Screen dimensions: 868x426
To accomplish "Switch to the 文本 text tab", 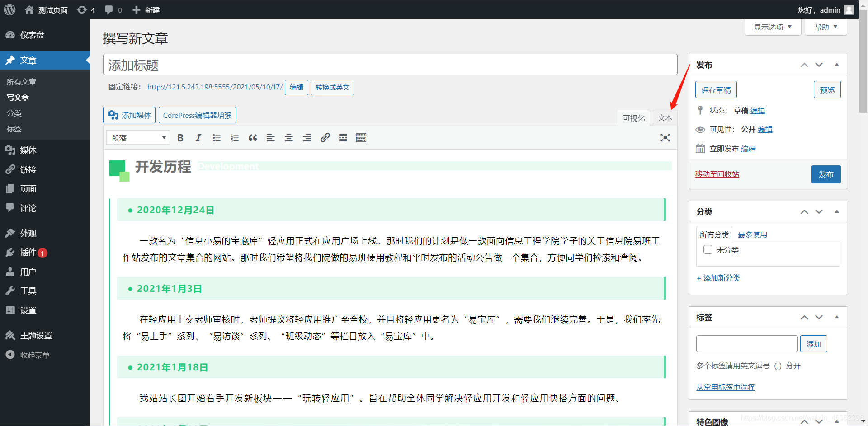I will 665,118.
